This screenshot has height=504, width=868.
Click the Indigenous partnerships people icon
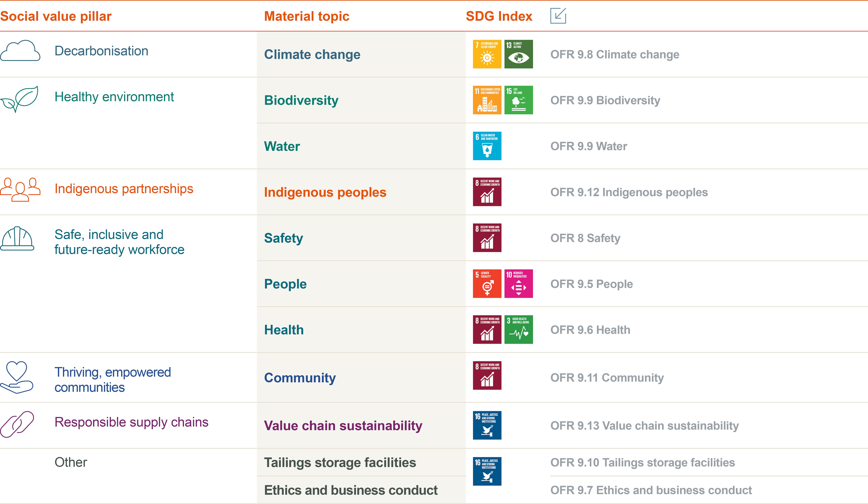(20, 189)
